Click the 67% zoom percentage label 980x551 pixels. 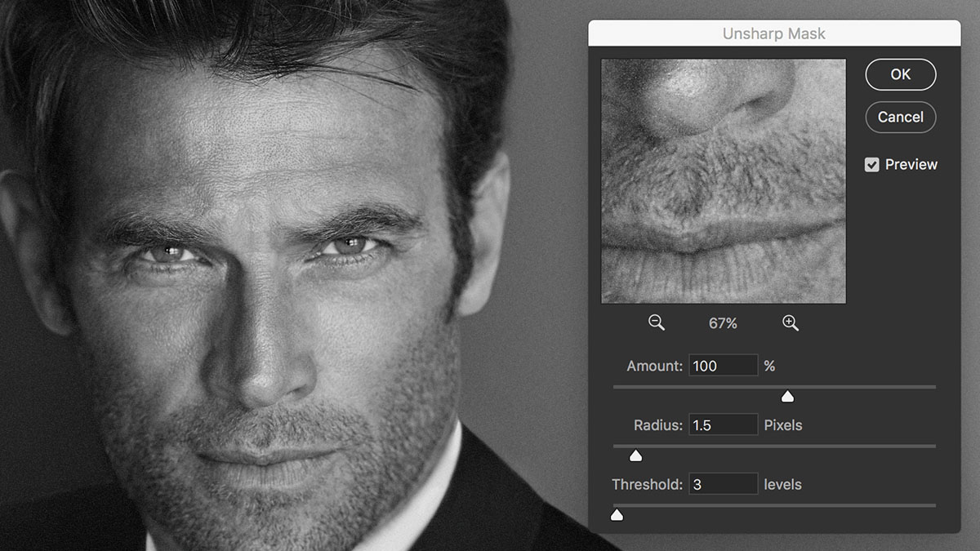tap(723, 323)
